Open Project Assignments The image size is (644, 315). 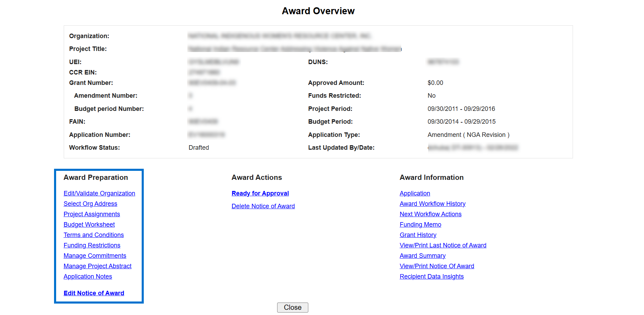[x=91, y=214]
